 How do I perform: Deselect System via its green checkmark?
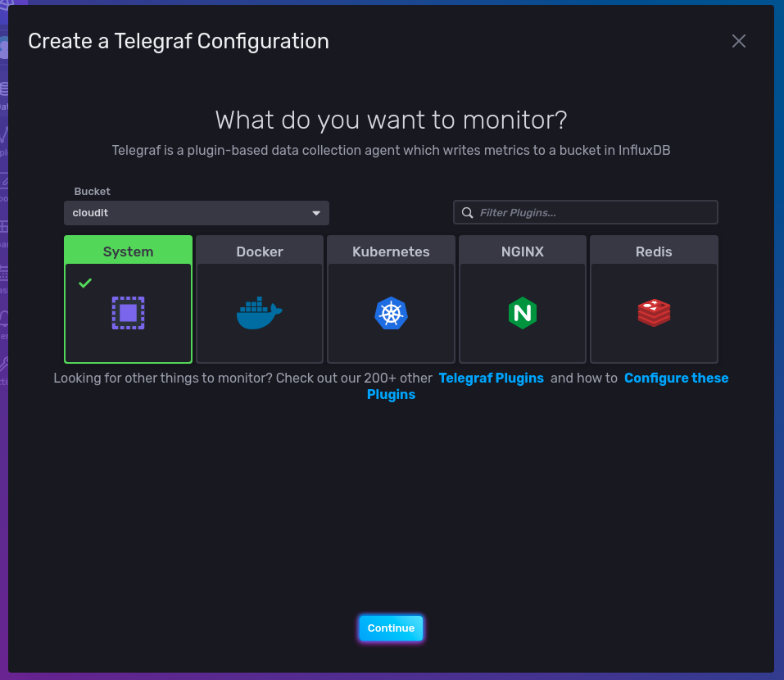pos(85,283)
